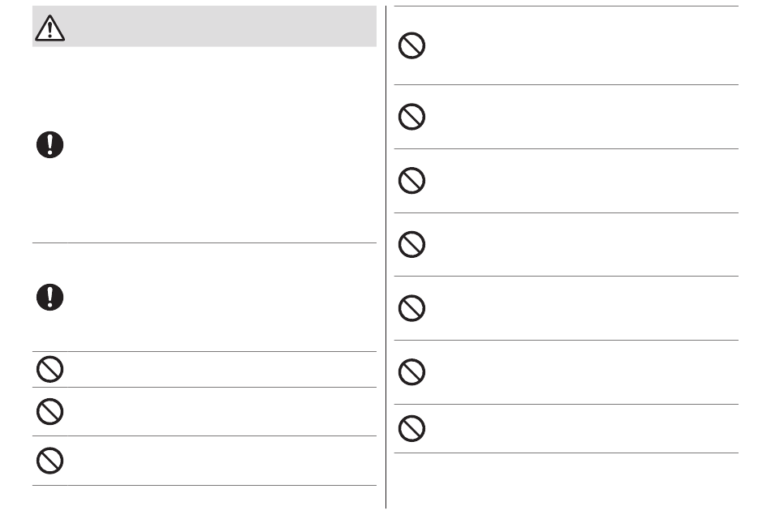771x532 pixels.
Task: Click blank row beside topmost right prohibition icon
Action: pyautogui.click(x=584, y=45)
